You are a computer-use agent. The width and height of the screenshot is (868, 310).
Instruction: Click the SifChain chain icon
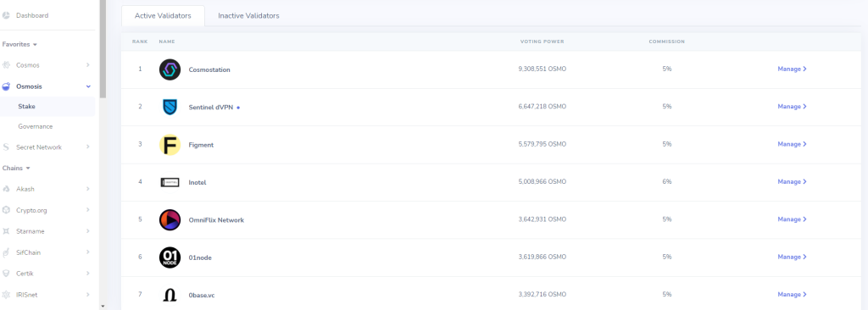[6, 252]
